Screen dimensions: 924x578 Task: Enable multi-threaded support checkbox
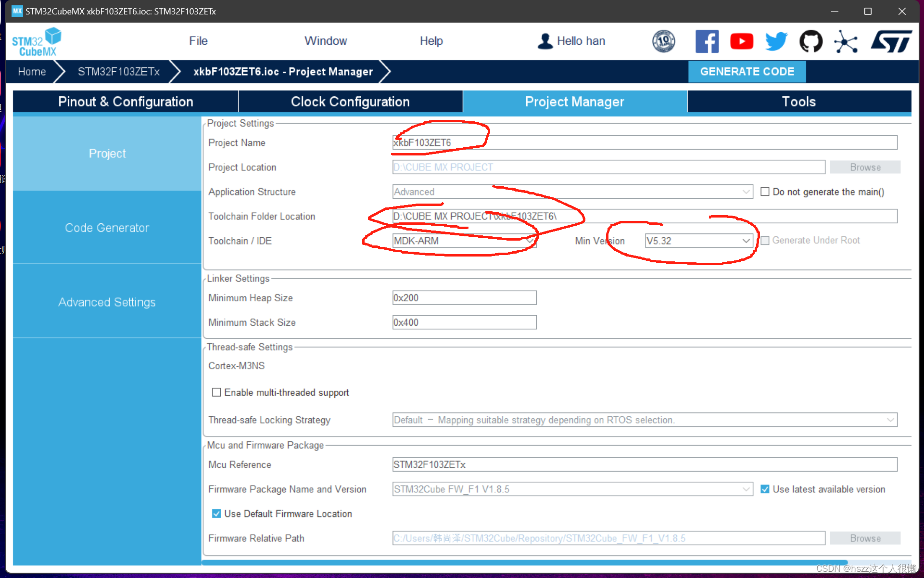216,392
